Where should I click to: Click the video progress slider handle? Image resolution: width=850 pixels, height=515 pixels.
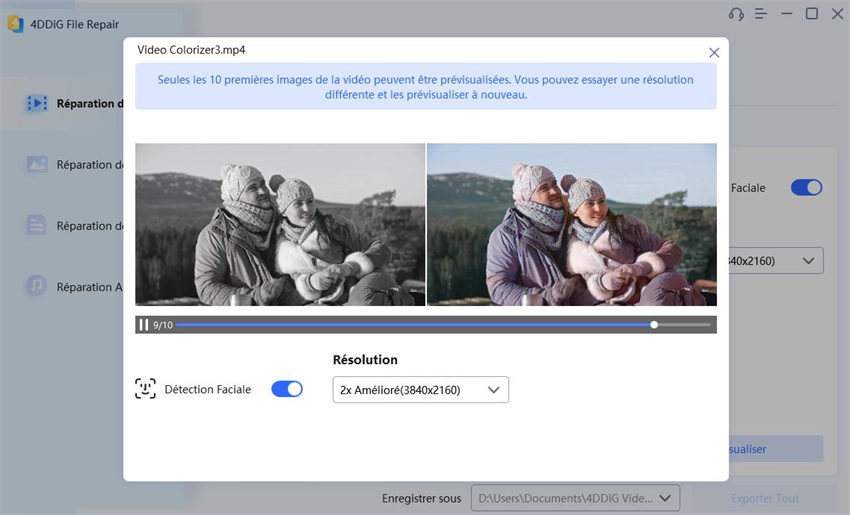[x=654, y=325]
